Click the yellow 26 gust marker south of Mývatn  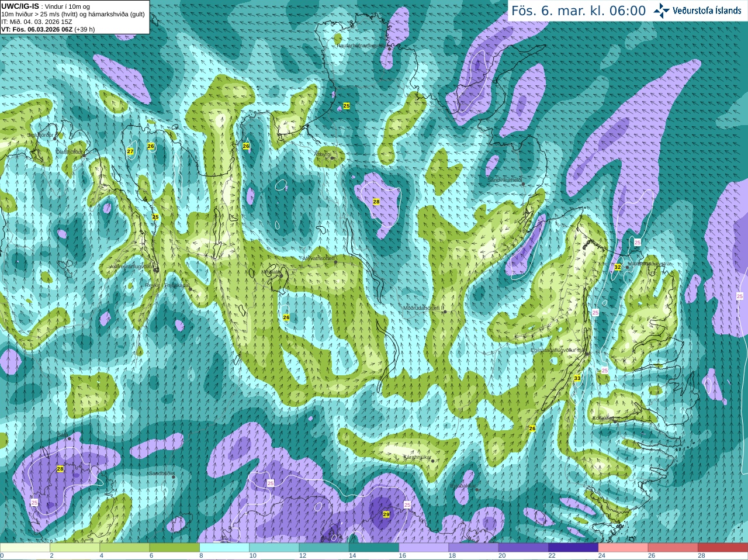pos(286,317)
